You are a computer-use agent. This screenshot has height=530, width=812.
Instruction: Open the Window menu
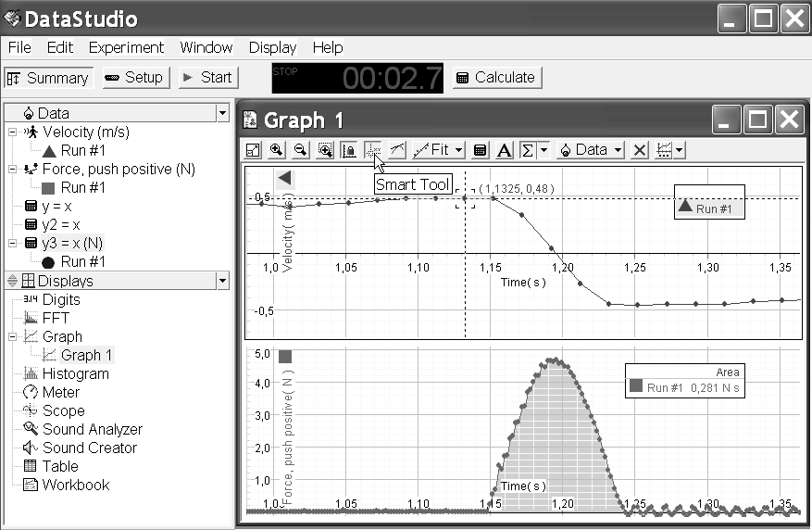click(x=206, y=47)
